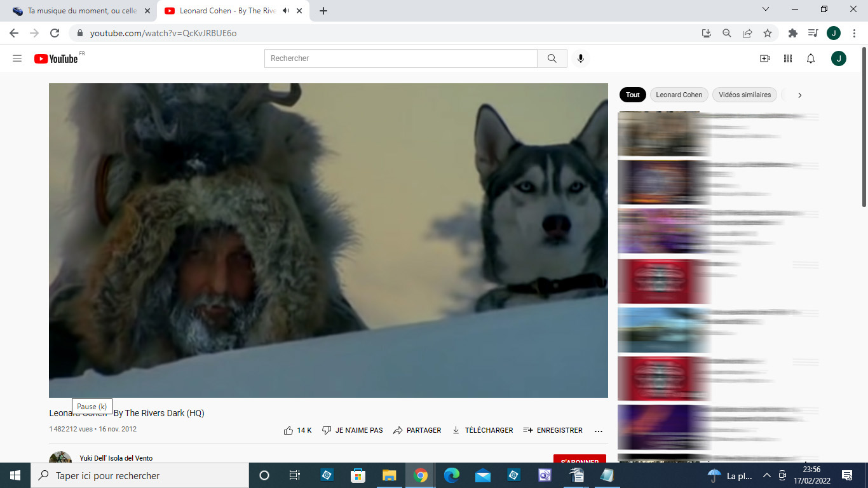868x488 pixels.
Task: Switch to the Ta musique du moment tab
Action: [83, 11]
